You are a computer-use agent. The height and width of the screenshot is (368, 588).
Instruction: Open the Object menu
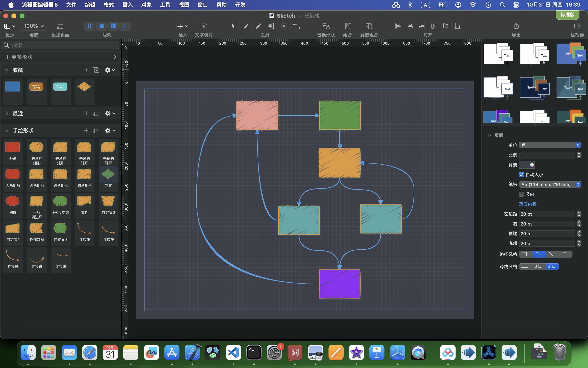pos(146,5)
